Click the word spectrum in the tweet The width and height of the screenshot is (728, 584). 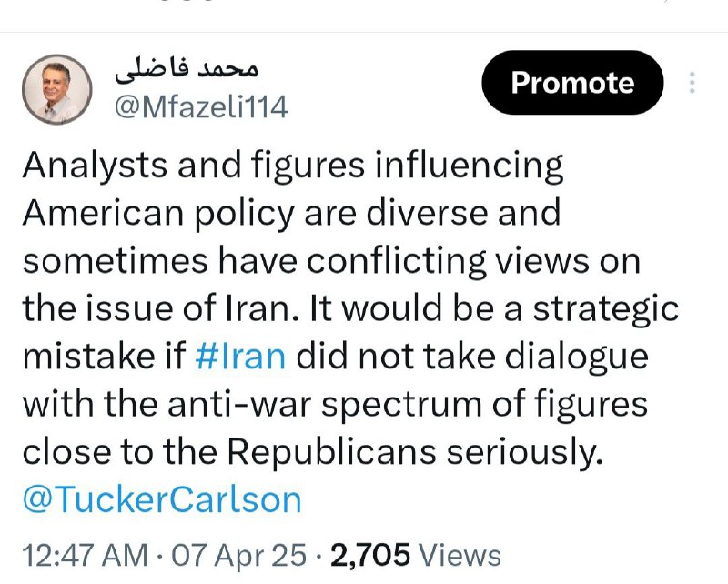pyautogui.click(x=401, y=405)
